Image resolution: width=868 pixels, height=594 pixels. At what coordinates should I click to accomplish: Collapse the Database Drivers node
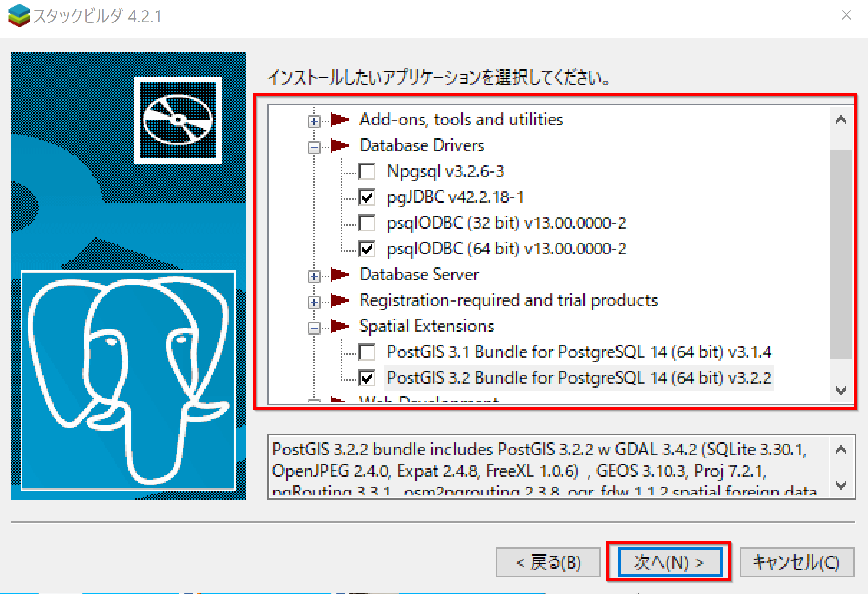coord(314,147)
